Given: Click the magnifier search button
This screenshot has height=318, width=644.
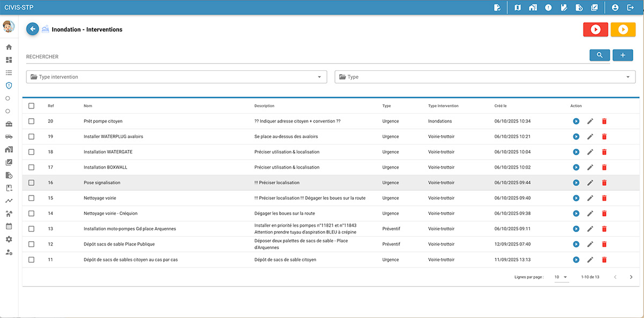Looking at the screenshot, I should [599, 55].
